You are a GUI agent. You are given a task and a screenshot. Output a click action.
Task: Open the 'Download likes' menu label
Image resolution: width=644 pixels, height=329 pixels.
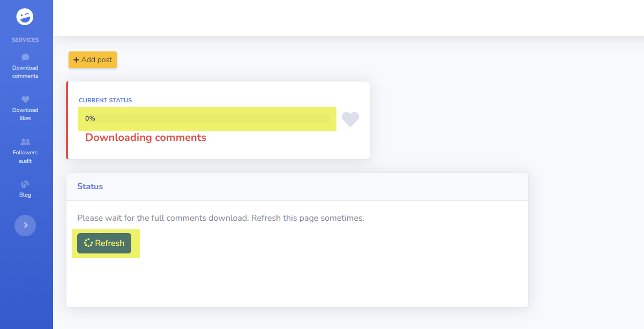(x=25, y=114)
